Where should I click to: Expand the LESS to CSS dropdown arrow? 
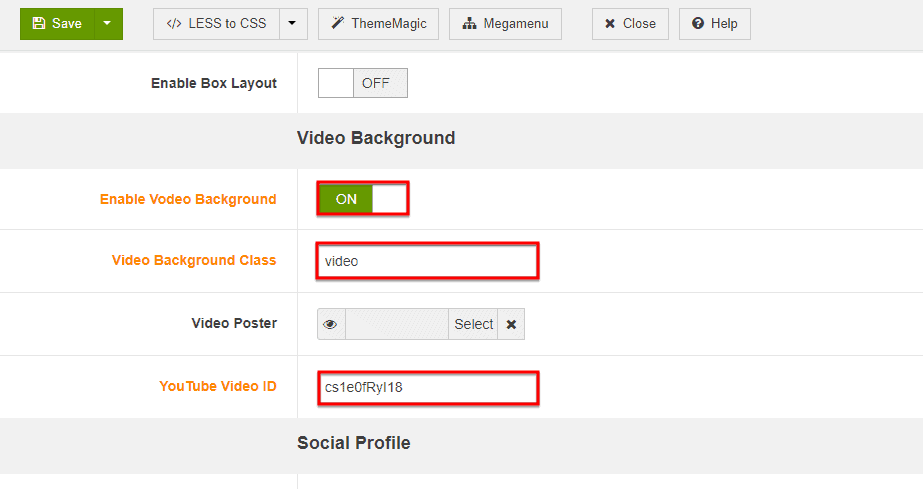(x=292, y=24)
